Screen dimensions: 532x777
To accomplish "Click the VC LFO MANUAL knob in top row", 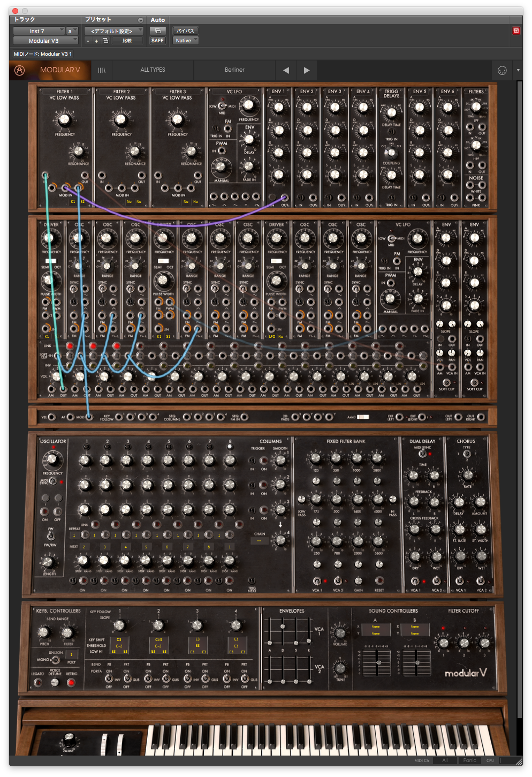I will click(221, 168).
